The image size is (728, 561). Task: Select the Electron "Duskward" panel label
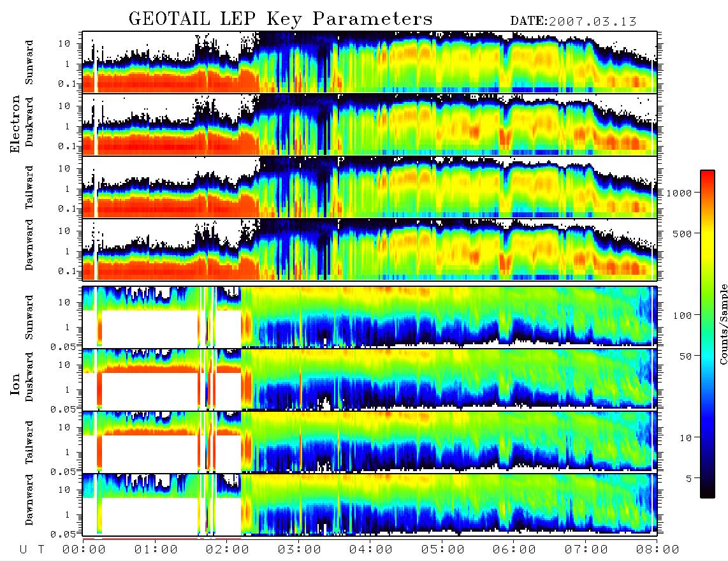click(29, 122)
